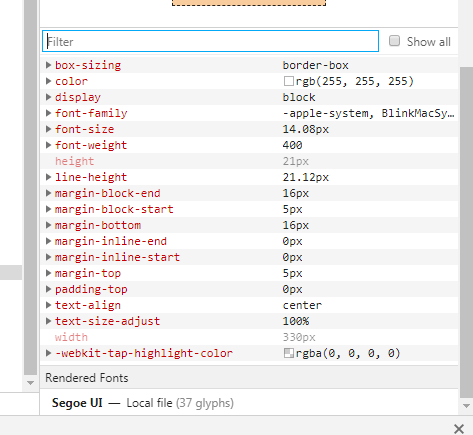Click the text-size-adjust property name
The width and height of the screenshot is (473, 435).
[107, 321]
